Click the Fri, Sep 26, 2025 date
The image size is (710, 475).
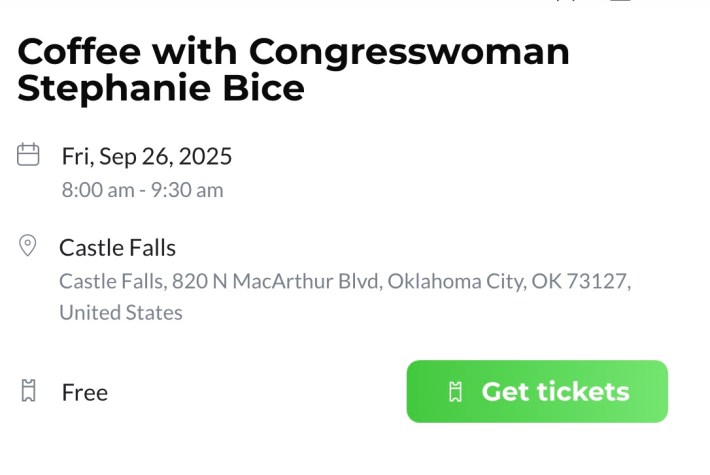147,156
